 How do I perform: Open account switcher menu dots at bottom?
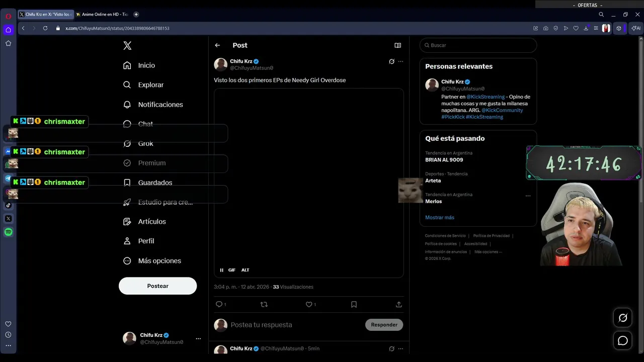(x=198, y=339)
